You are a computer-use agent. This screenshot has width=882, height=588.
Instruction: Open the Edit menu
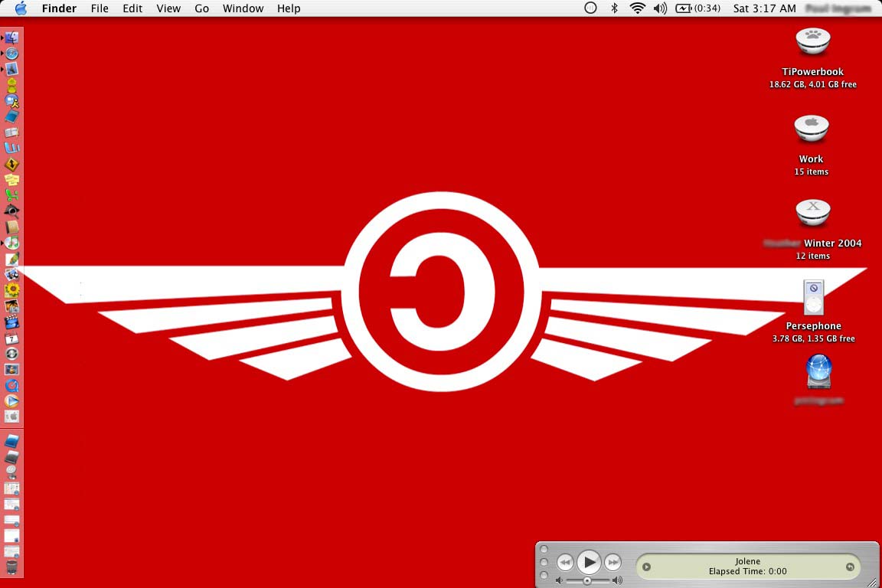click(x=132, y=8)
